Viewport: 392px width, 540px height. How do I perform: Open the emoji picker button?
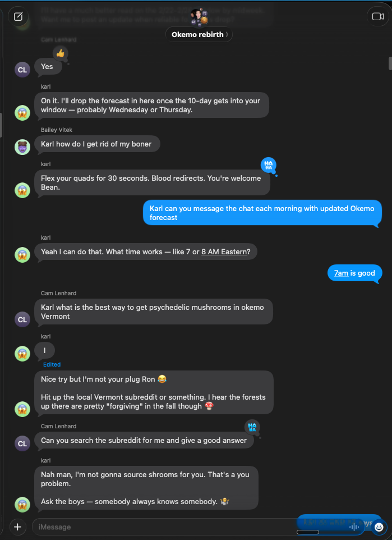tap(379, 527)
